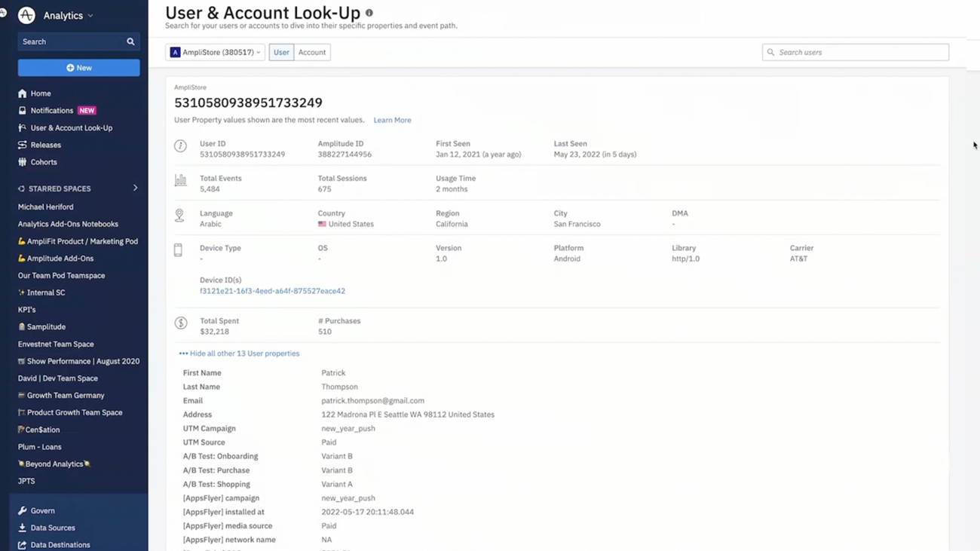Switch lookup to the User toggle
Image resolution: width=980 pixels, height=551 pixels.
click(281, 53)
